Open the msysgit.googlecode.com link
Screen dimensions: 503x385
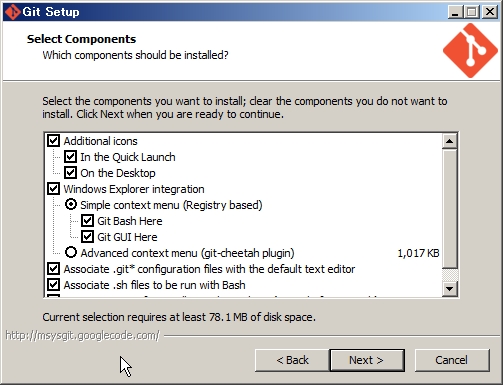pyautogui.click(x=83, y=335)
